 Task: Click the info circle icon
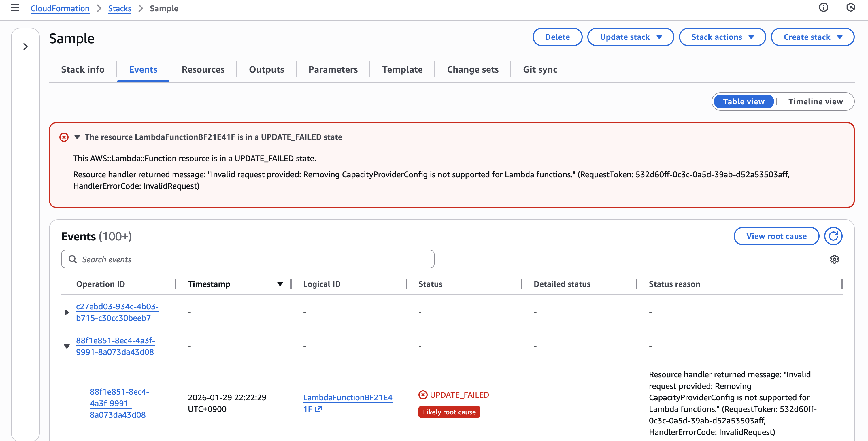click(x=823, y=7)
